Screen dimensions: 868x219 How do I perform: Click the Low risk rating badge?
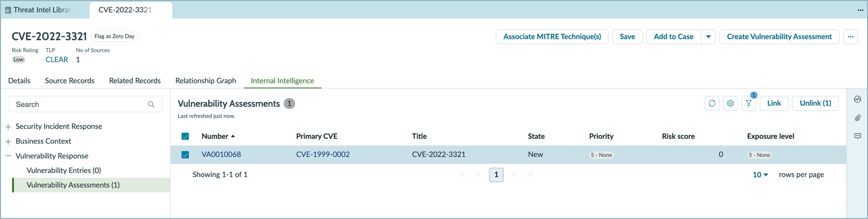click(18, 60)
